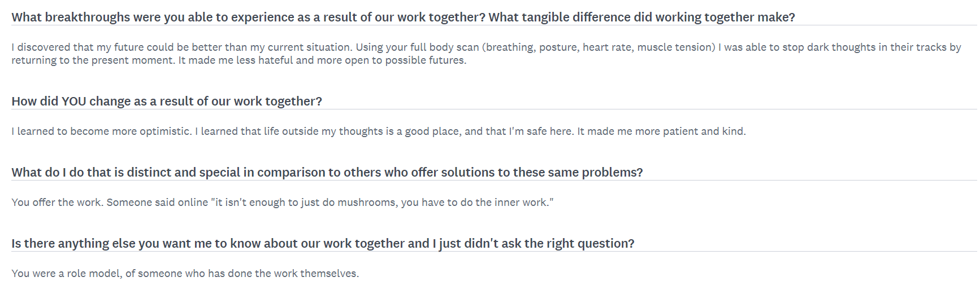Viewport: 980px width, 290px height.
Task: Click the line 'returning to the present moment'
Action: [x=239, y=60]
